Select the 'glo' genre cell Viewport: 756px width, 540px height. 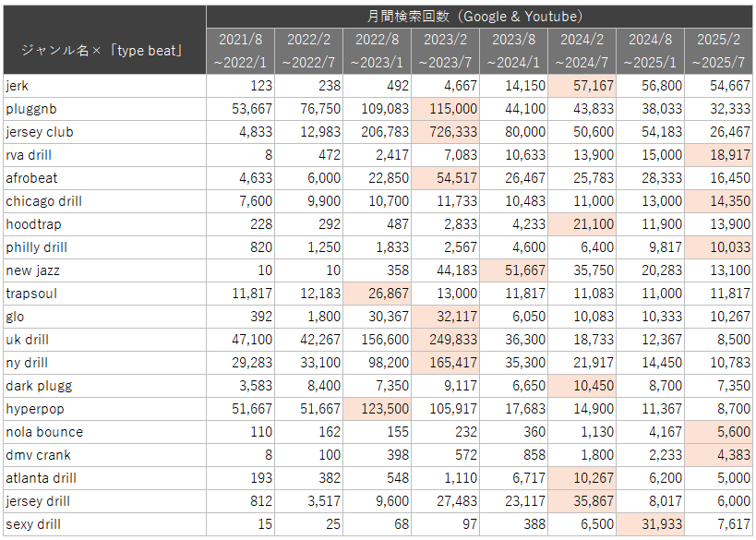(x=105, y=317)
